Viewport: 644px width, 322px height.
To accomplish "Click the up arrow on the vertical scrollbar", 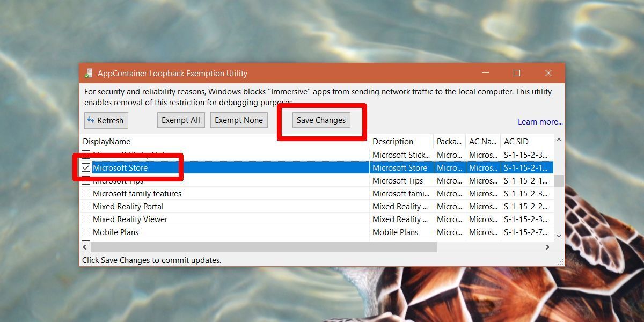I will point(559,141).
